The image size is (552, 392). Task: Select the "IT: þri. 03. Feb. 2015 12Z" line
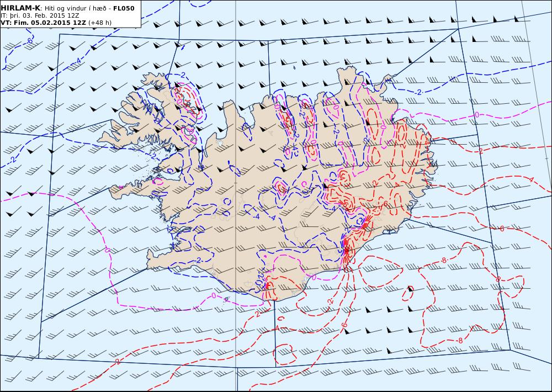coord(40,16)
